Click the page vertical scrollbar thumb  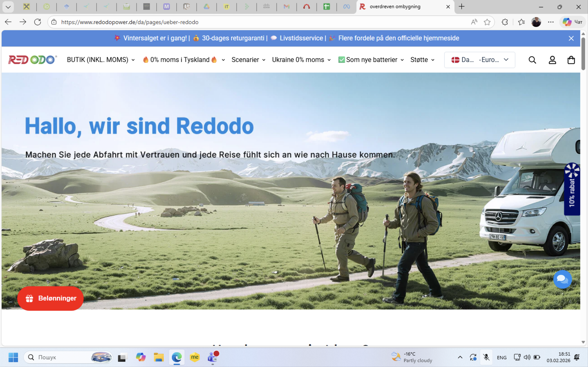click(x=583, y=53)
